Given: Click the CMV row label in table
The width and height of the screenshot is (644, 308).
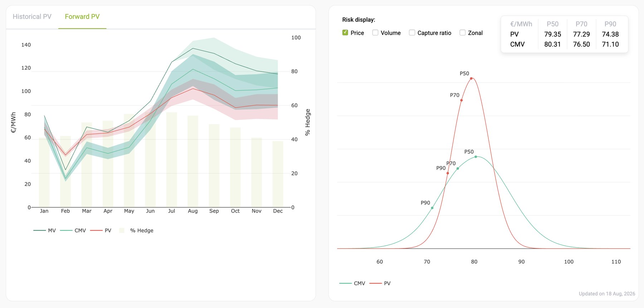Looking at the screenshot, I should point(517,44).
